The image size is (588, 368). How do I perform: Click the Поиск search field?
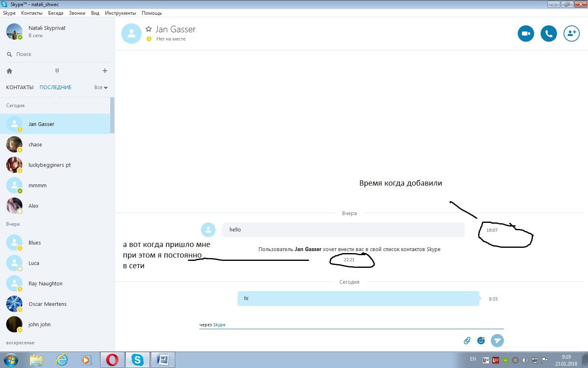tap(57, 54)
